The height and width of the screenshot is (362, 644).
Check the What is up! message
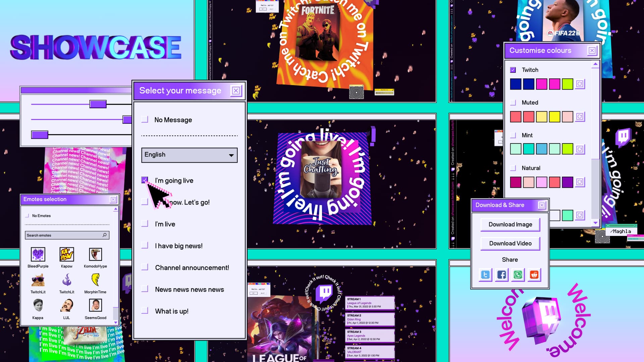pos(145,311)
